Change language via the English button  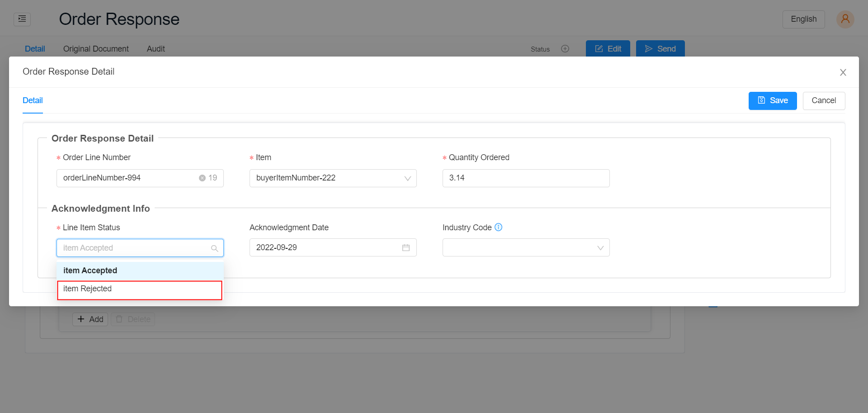pos(803,19)
